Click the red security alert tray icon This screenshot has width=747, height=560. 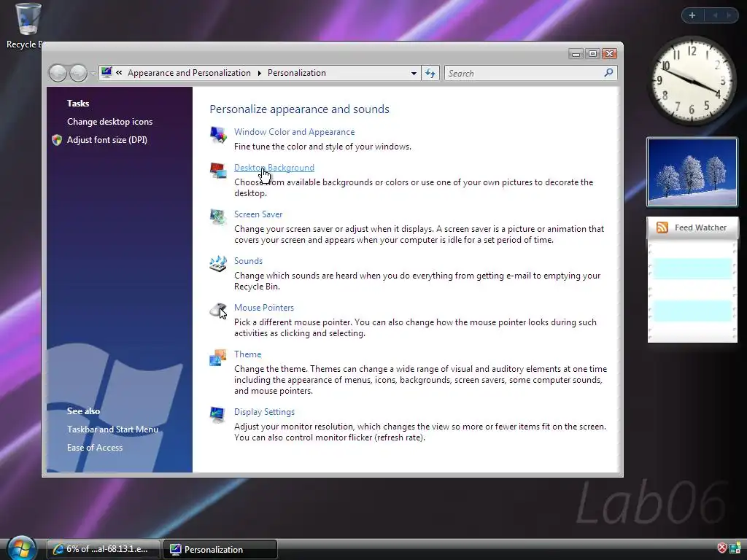pos(722,548)
